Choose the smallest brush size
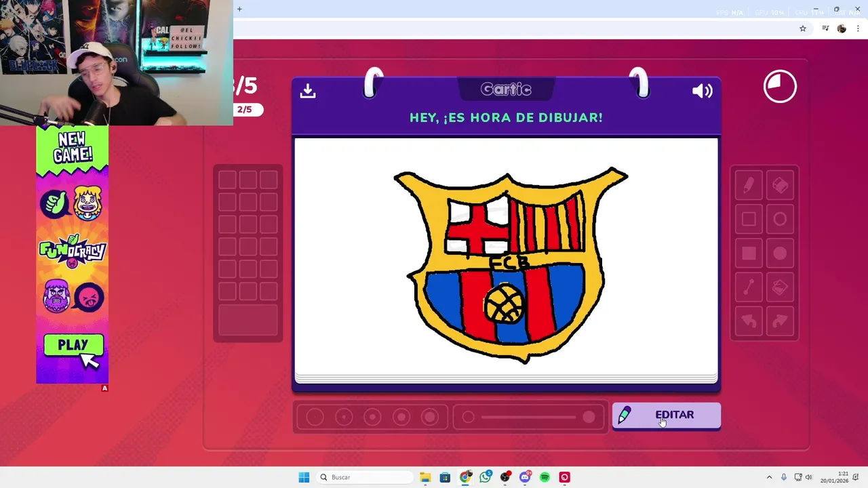868x488 pixels. 315,418
